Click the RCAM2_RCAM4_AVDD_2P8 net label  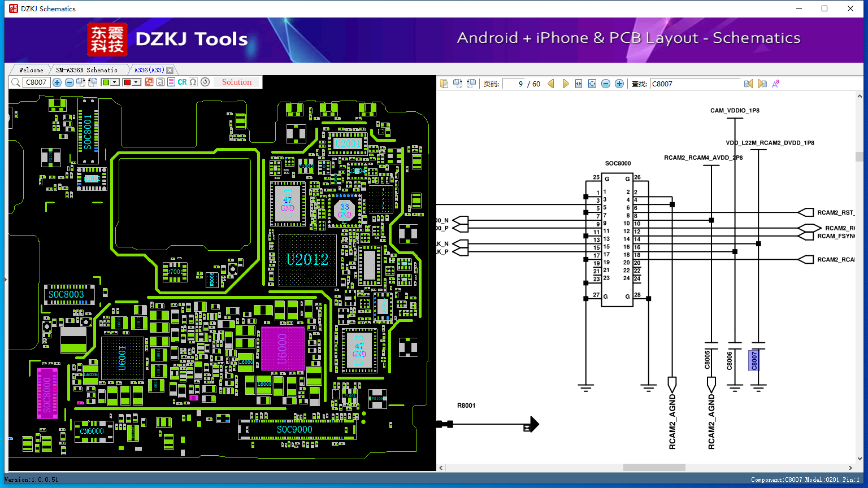(x=703, y=158)
